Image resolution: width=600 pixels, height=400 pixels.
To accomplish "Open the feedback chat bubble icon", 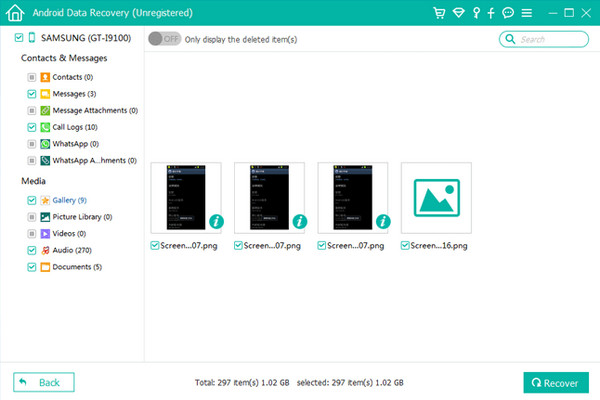I will (508, 13).
